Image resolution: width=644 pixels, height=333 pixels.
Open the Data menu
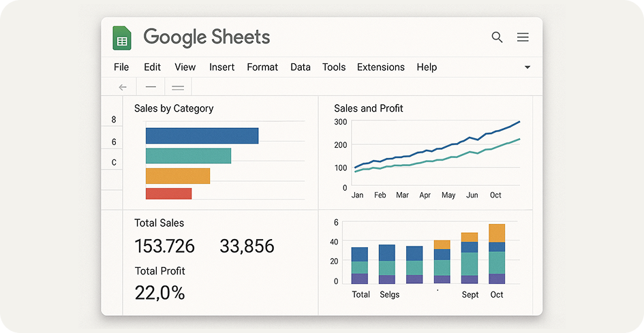click(300, 67)
